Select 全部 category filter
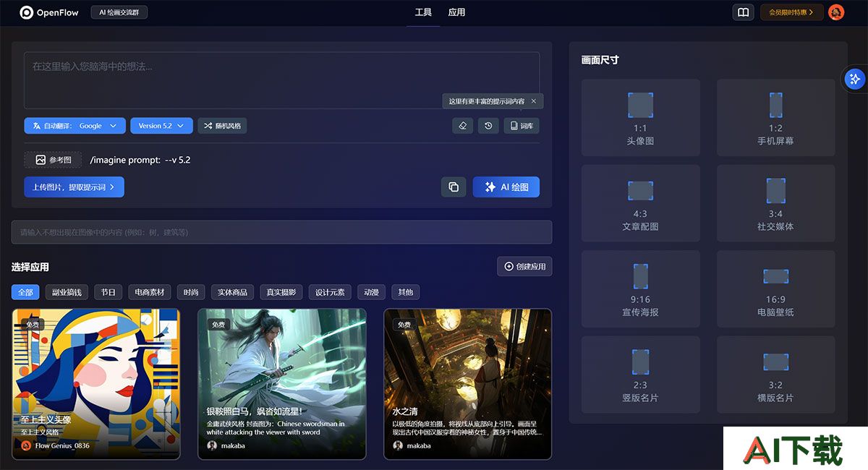This screenshot has width=868, height=470. (x=25, y=292)
